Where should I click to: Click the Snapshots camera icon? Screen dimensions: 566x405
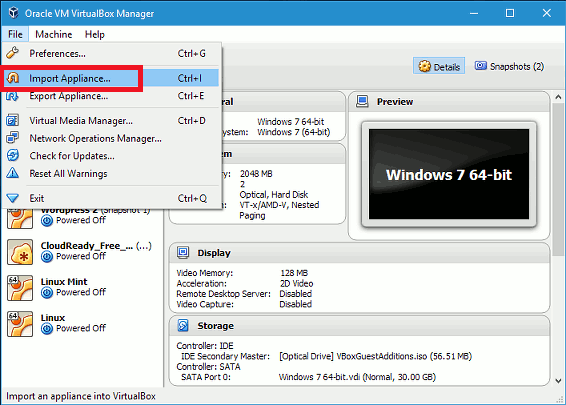(480, 66)
